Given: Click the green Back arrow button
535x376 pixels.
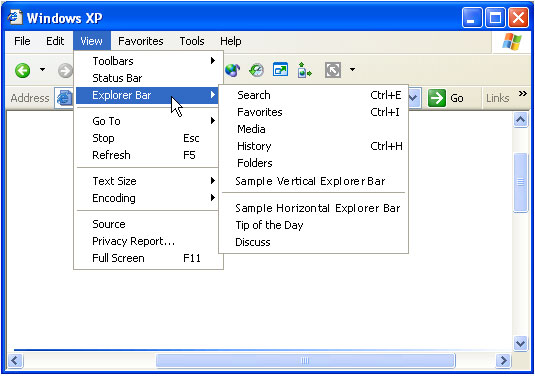Looking at the screenshot, I should (23, 70).
